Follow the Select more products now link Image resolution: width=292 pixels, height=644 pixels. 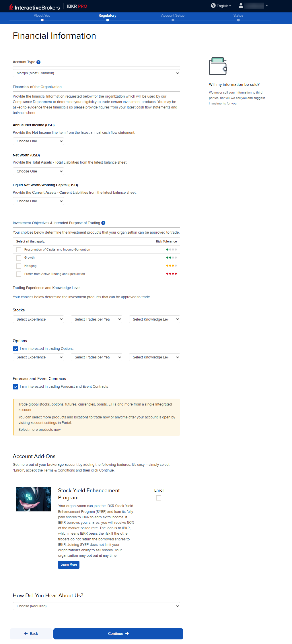pos(40,430)
